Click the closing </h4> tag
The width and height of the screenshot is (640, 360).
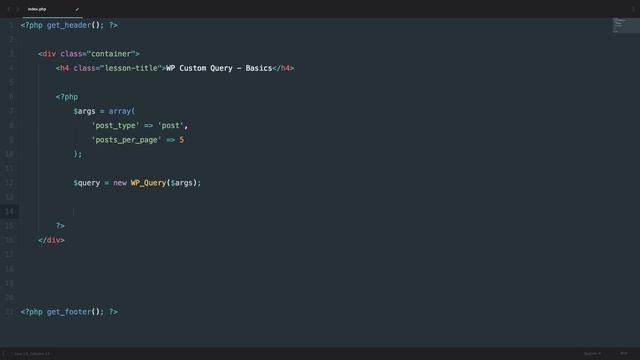click(x=283, y=68)
